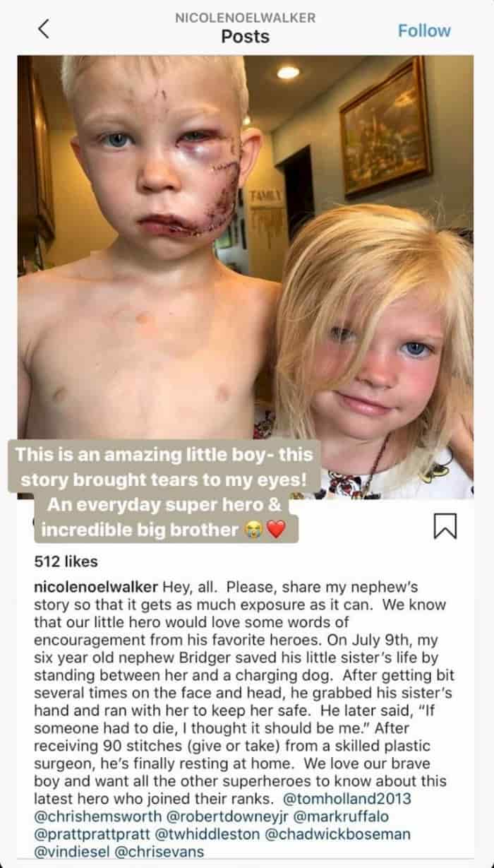This screenshot has height=868, width=494.
Task: Tap the 'amazing little boy' story text overlay
Action: [162, 492]
